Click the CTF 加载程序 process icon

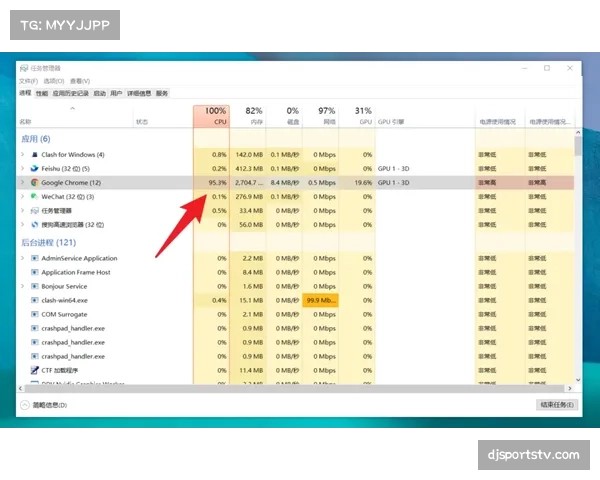34,370
